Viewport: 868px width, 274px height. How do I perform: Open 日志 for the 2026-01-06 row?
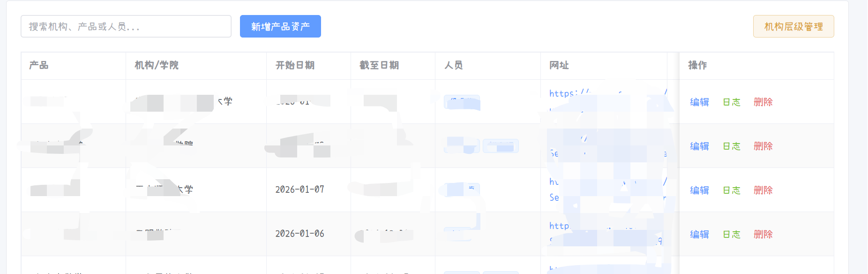tap(732, 234)
